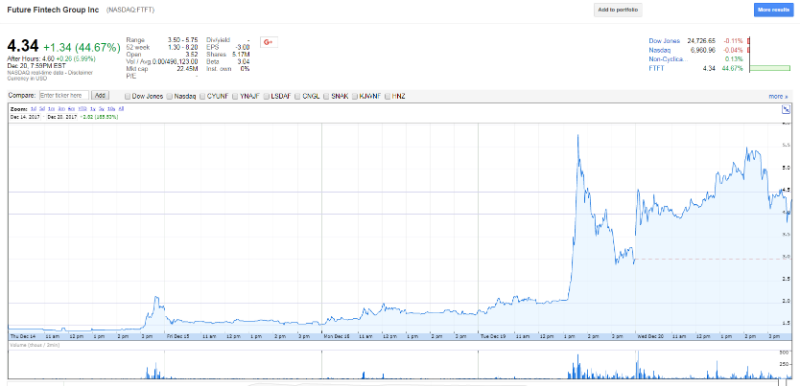Click the Add compare button

tap(100, 95)
